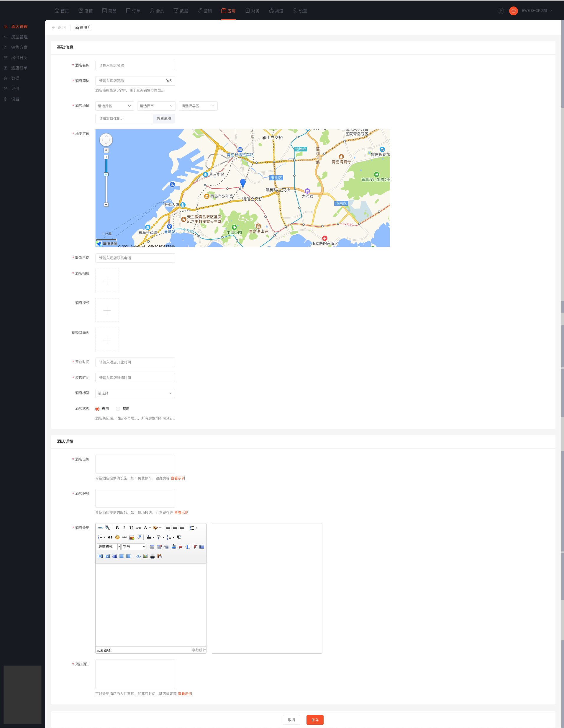This screenshot has height=728, width=564.
Task: Open 房价日历 in sidebar
Action: pyautogui.click(x=19, y=58)
